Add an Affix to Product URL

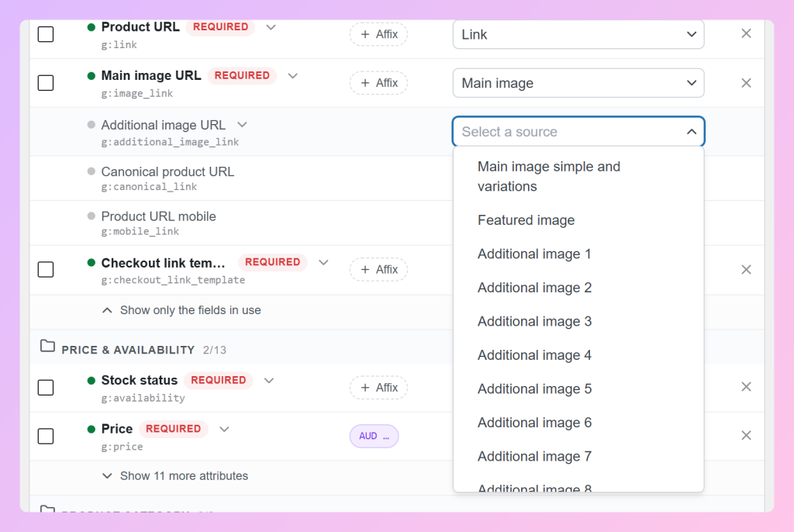[x=378, y=34]
